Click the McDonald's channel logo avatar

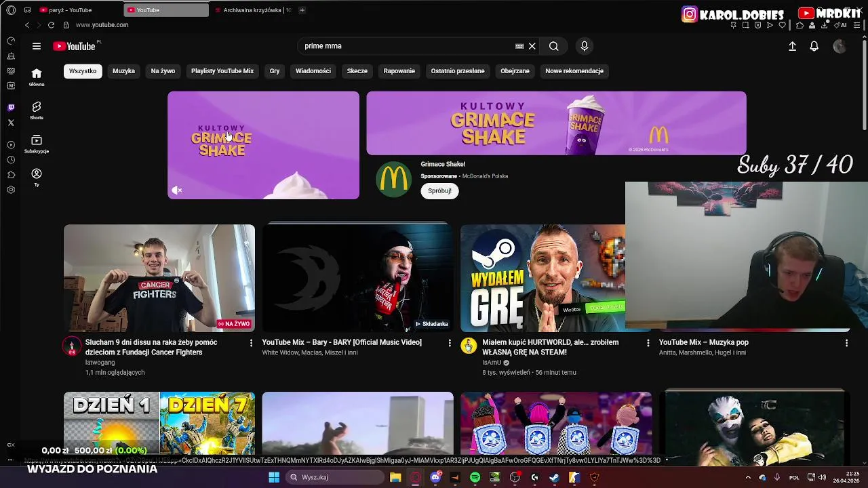point(393,180)
